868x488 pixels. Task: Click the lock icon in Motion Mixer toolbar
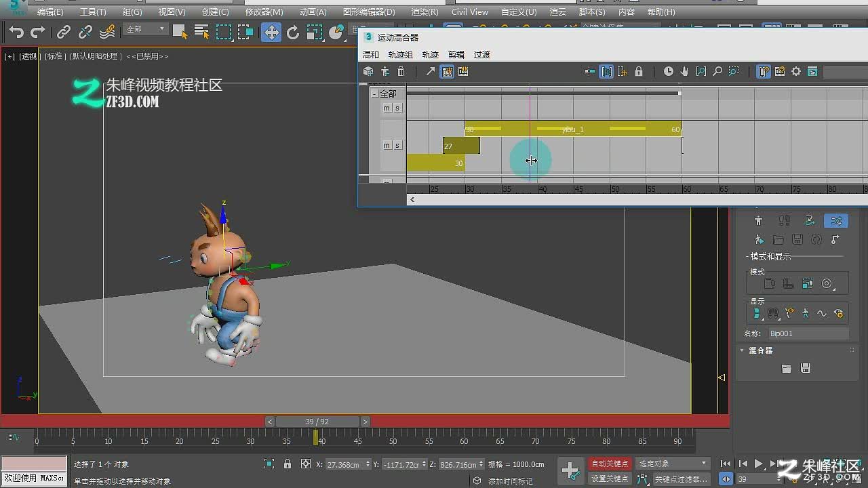638,71
